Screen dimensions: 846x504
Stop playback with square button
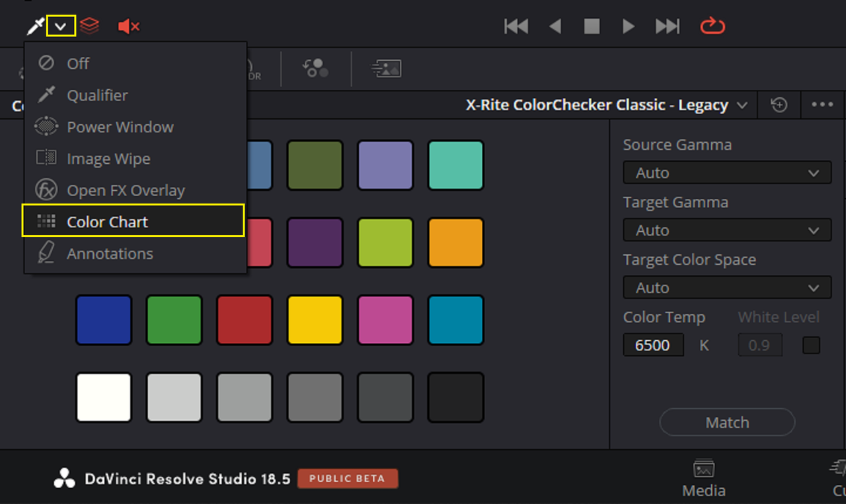click(x=592, y=26)
